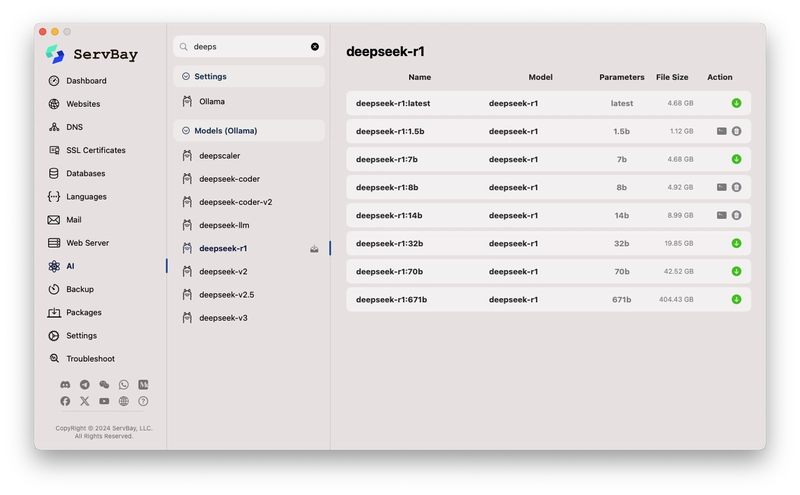
Task: Click the 1.12 GB file size
Action: coord(681,131)
